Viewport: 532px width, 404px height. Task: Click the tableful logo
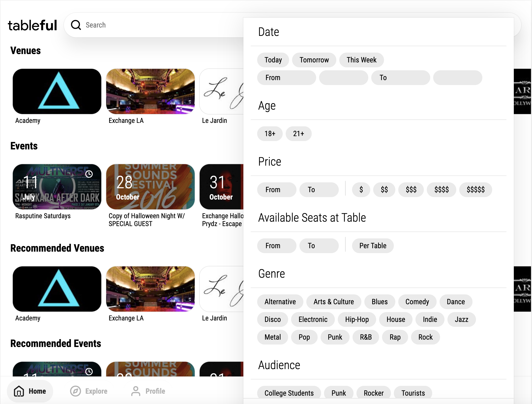(x=32, y=25)
